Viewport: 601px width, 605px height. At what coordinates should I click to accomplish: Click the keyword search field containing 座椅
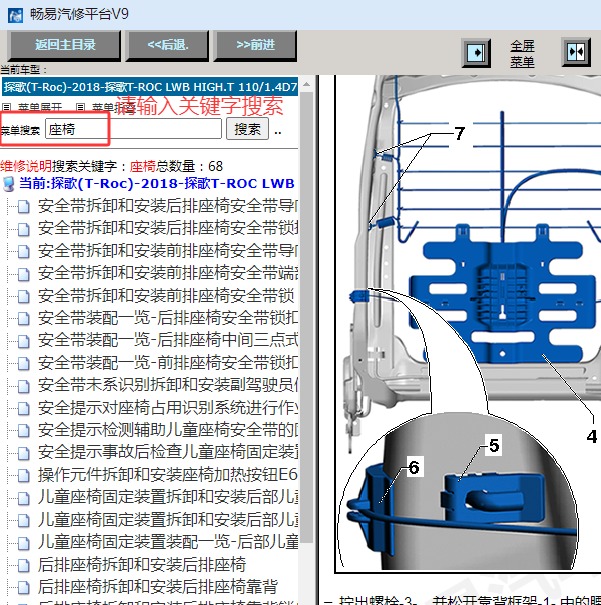pos(132,129)
